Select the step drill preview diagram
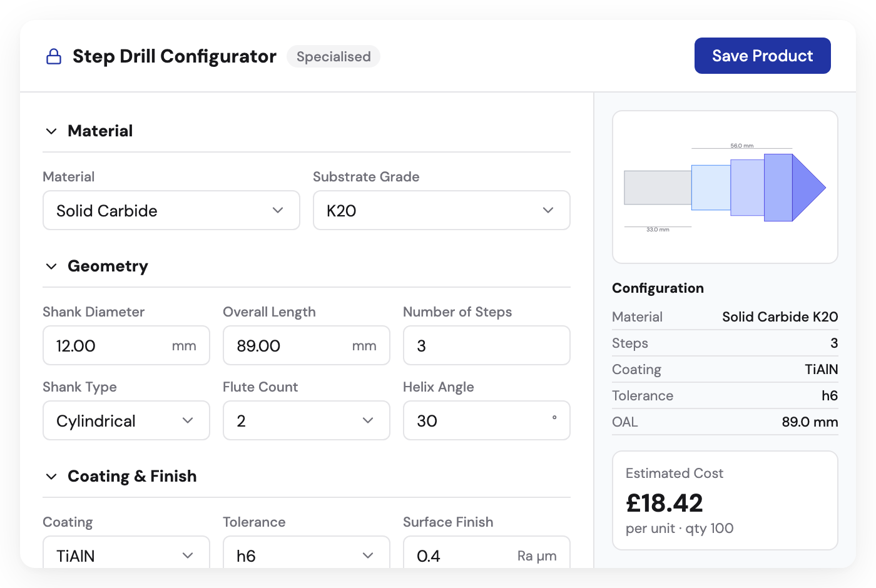The image size is (876, 588). click(x=725, y=186)
